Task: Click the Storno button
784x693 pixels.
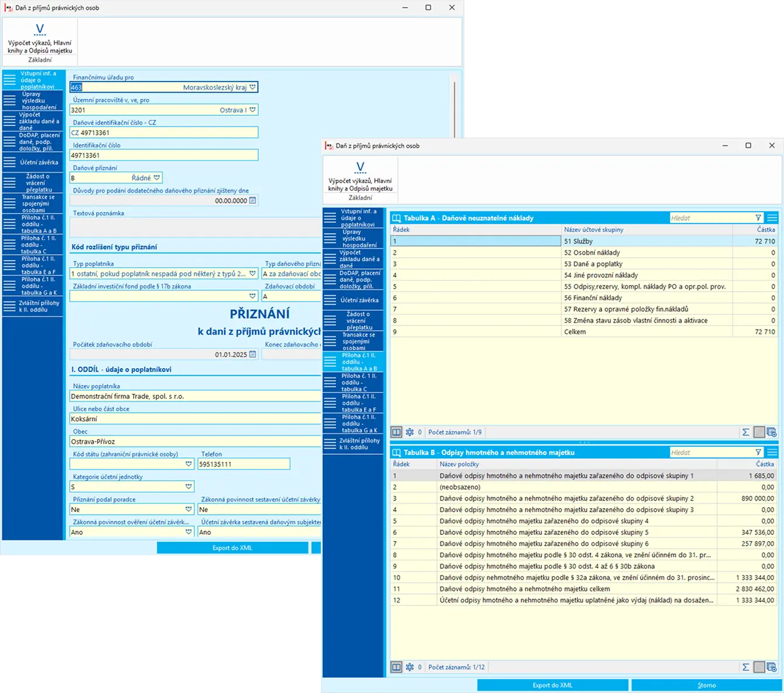Action: [x=706, y=685]
